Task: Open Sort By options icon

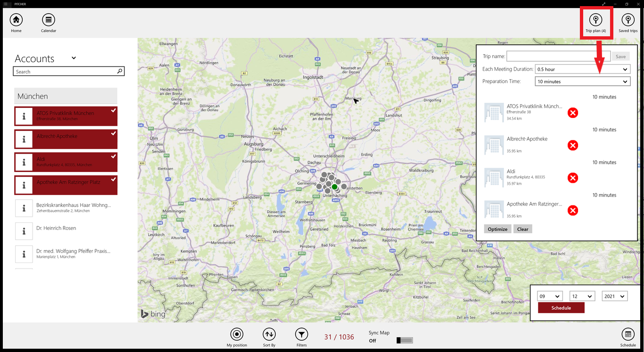Action: (x=269, y=335)
